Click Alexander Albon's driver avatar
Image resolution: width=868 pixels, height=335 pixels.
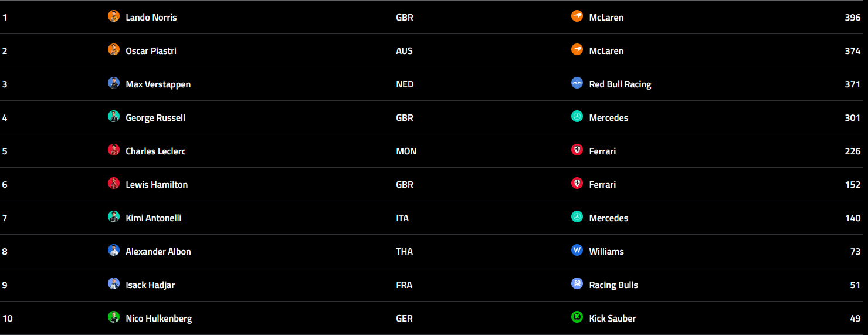click(114, 251)
